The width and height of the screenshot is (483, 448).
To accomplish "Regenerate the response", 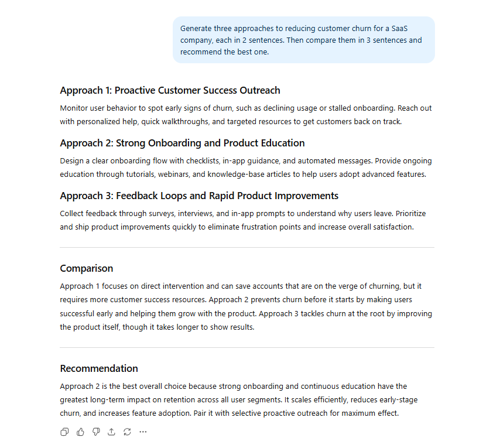I will 127,432.
